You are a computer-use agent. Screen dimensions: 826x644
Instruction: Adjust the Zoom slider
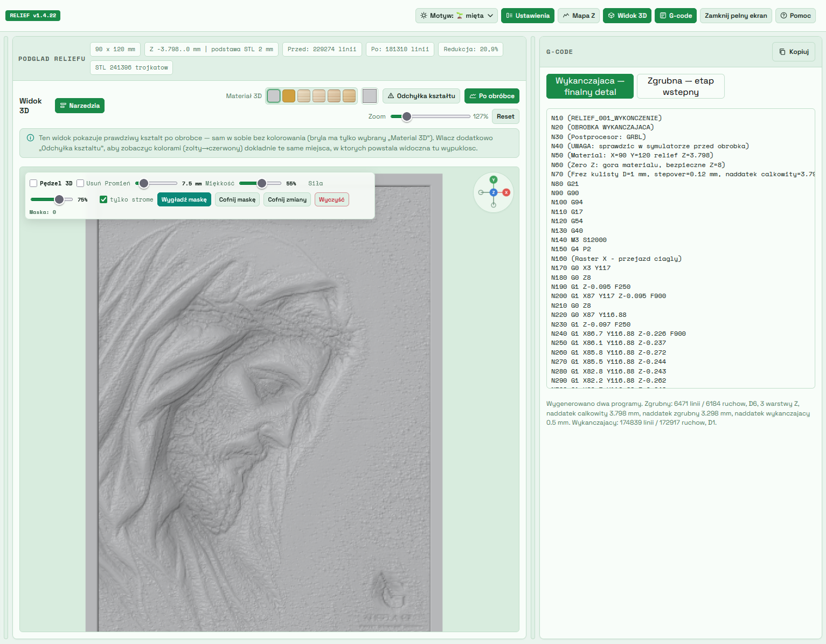pos(430,116)
